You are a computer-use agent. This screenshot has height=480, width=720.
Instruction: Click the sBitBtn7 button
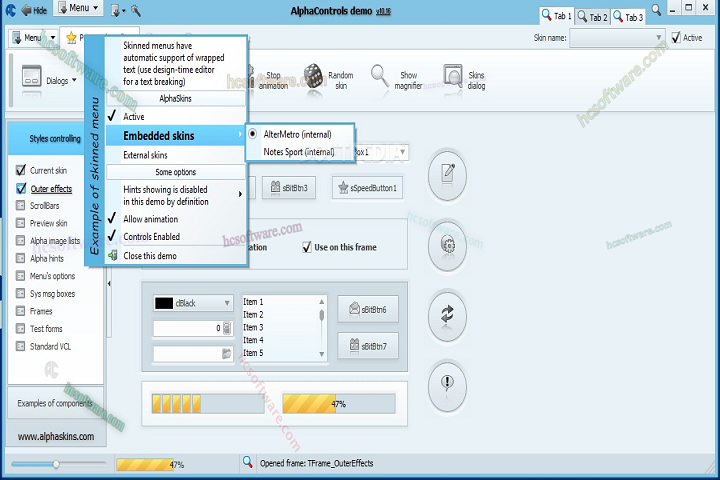click(x=368, y=345)
